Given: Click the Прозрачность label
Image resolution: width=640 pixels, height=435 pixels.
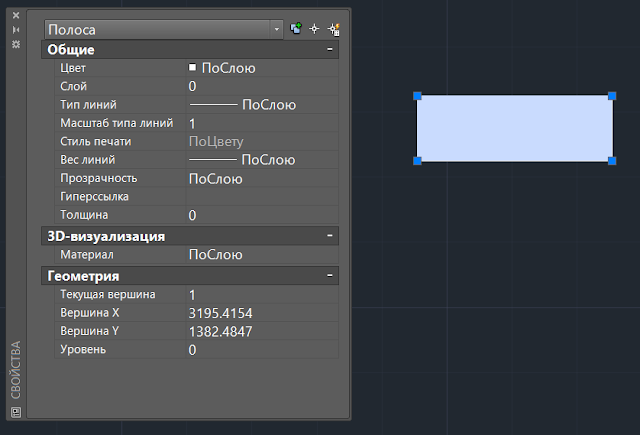Looking at the screenshot, I should pyautogui.click(x=99, y=178).
